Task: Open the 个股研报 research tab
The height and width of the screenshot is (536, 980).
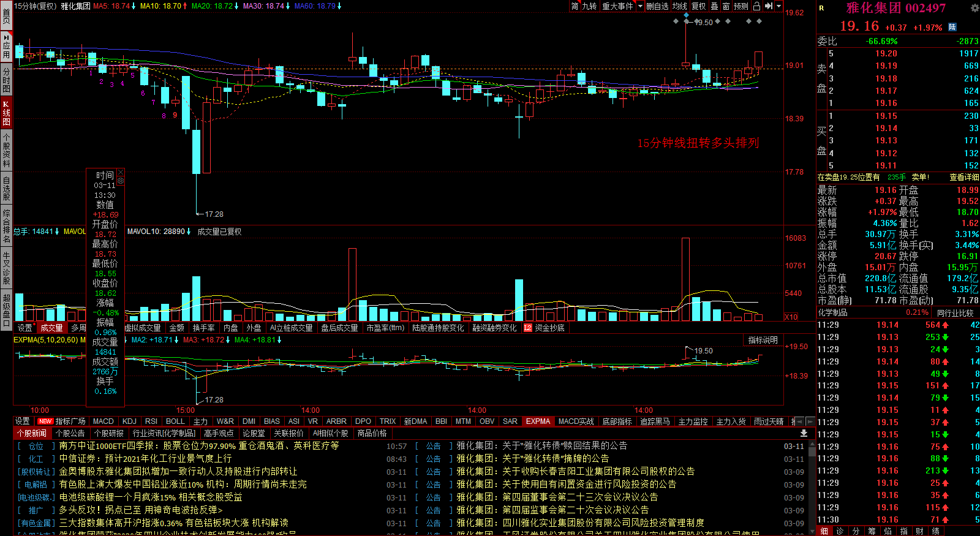Action: tap(109, 433)
